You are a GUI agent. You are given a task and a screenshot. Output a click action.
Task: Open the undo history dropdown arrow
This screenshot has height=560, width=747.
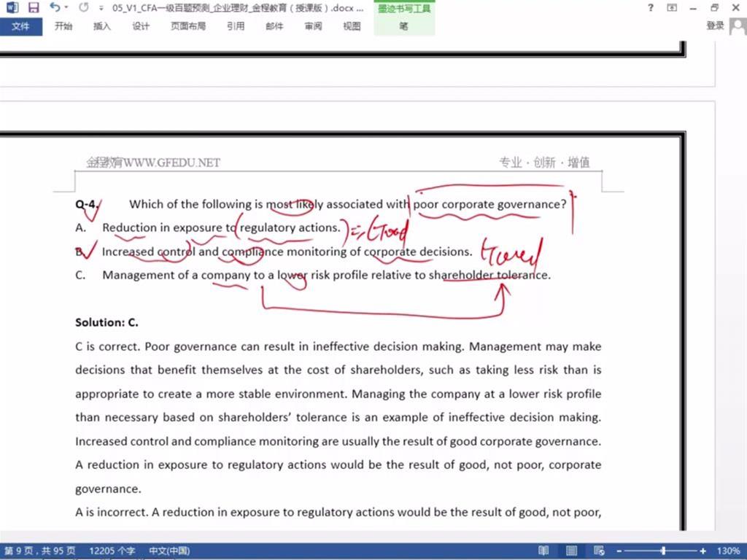(x=66, y=7)
